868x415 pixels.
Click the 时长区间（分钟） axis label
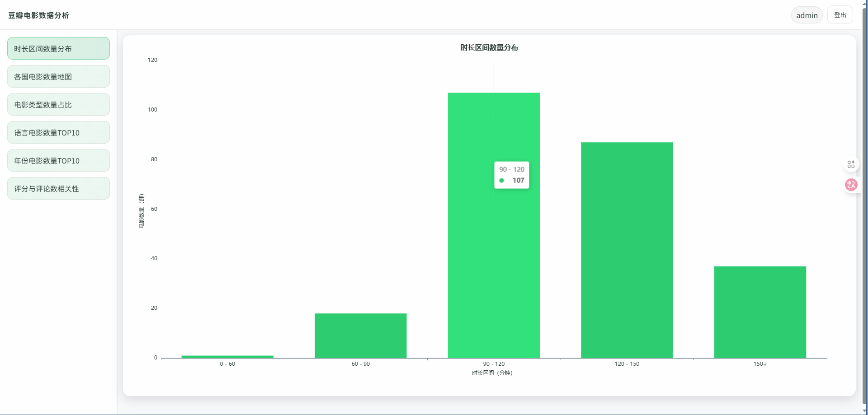[x=492, y=373]
